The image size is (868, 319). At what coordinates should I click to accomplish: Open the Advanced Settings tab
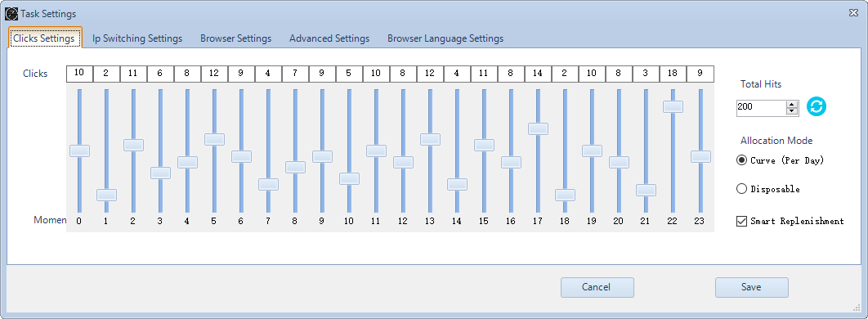coord(329,38)
